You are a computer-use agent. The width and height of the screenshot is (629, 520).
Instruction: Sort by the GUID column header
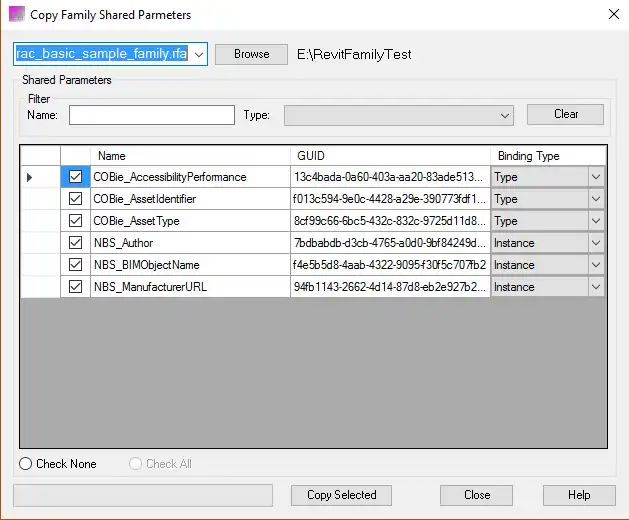tap(390, 156)
